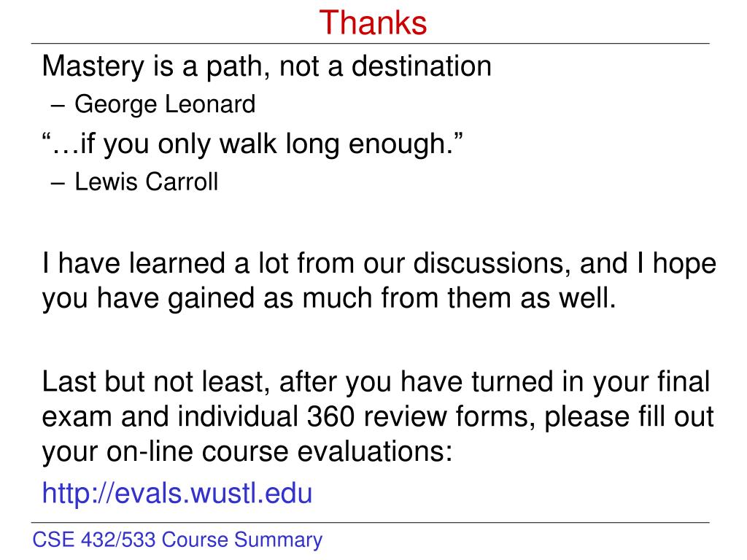Click the line mentioning individual 360 review forms
747x560 pixels.
click(x=378, y=417)
